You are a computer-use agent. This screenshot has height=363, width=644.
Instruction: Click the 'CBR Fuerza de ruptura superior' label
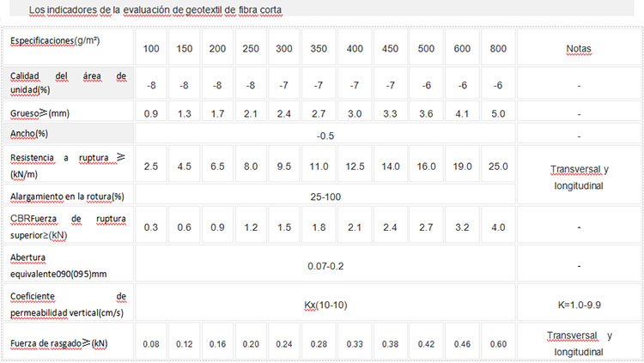pyautogui.click(x=68, y=226)
